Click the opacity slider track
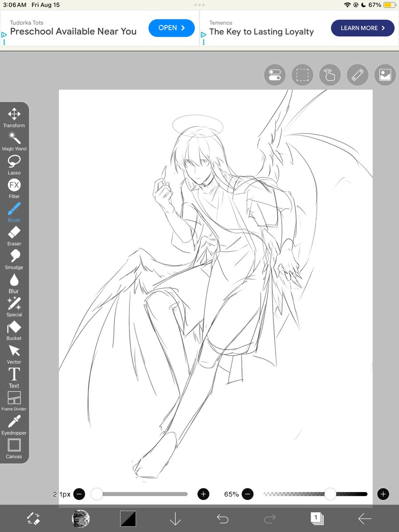399x532 pixels. coord(316,494)
